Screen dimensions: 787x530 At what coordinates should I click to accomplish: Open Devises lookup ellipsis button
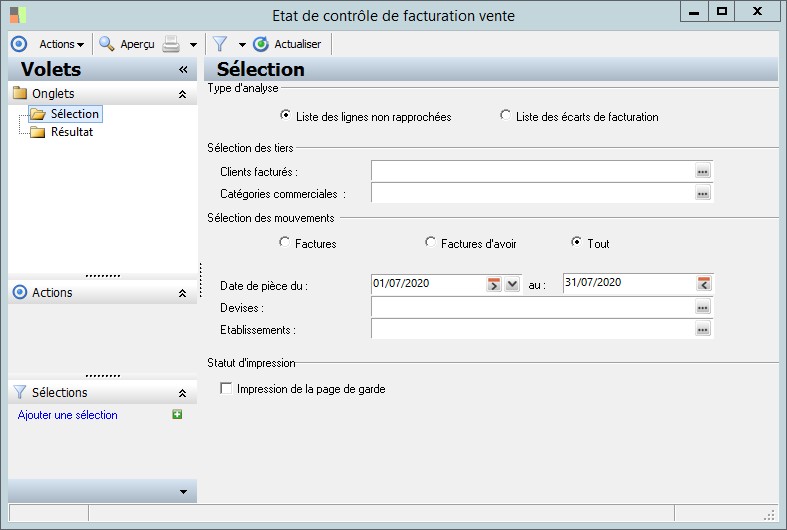tap(703, 308)
